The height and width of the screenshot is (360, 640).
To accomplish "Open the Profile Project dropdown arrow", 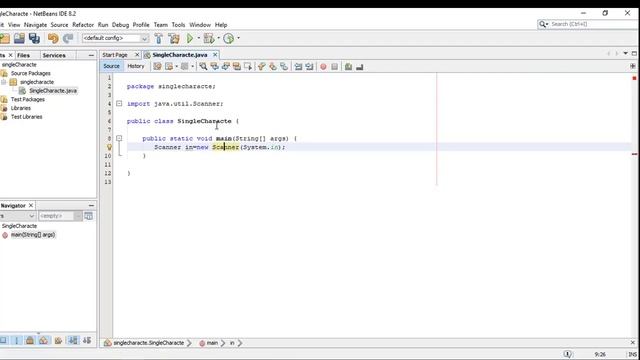I will (238, 38).
